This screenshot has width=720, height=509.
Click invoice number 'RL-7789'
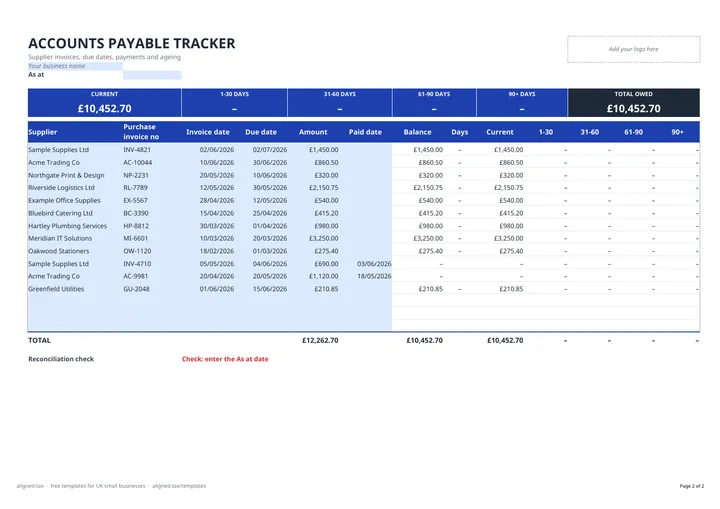click(135, 188)
